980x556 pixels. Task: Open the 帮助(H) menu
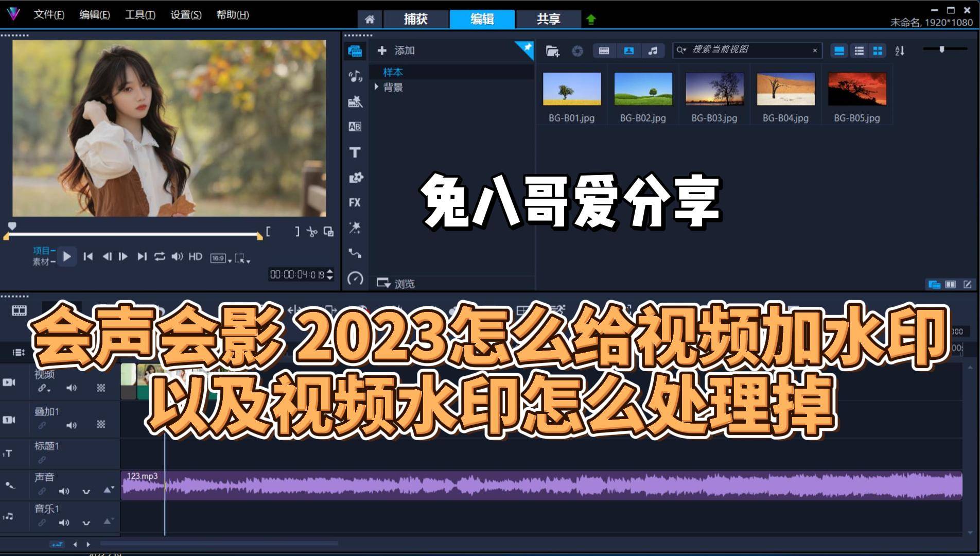(x=233, y=14)
